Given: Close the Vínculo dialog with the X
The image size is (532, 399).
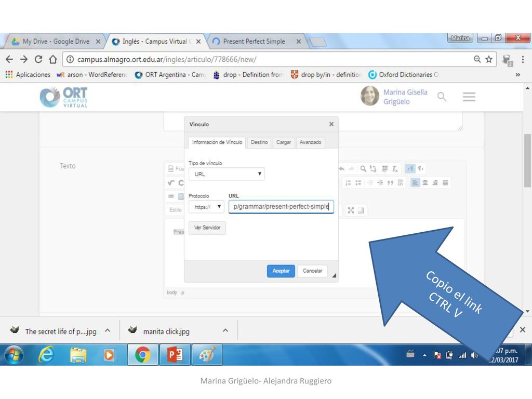Looking at the screenshot, I should tap(331, 124).
